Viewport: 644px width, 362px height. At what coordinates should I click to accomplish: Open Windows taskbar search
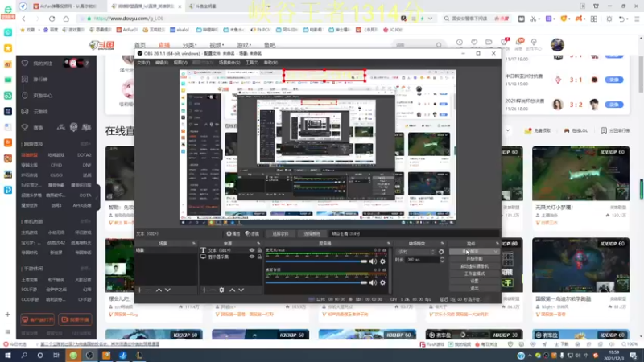24,356
